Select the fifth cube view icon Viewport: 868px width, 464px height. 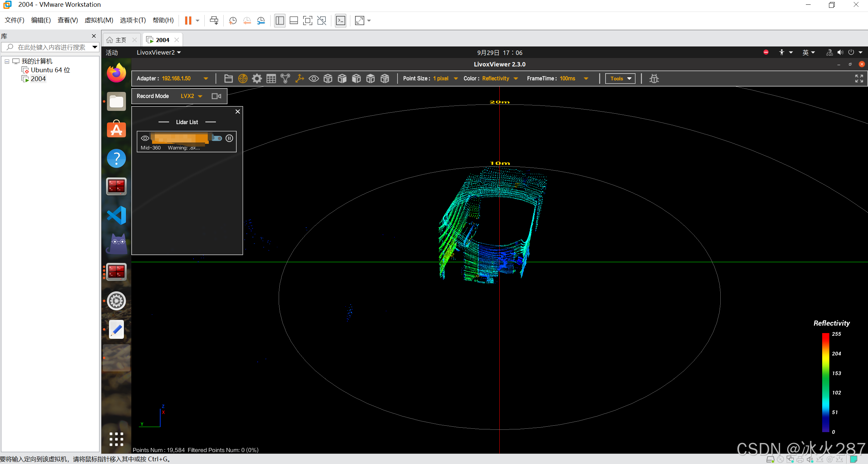(385, 79)
